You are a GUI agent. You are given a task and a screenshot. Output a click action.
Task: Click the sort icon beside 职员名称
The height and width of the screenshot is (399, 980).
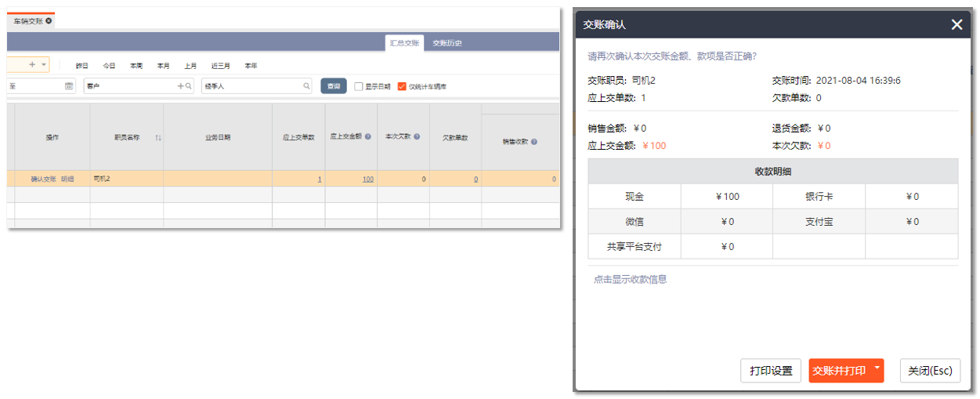[158, 138]
